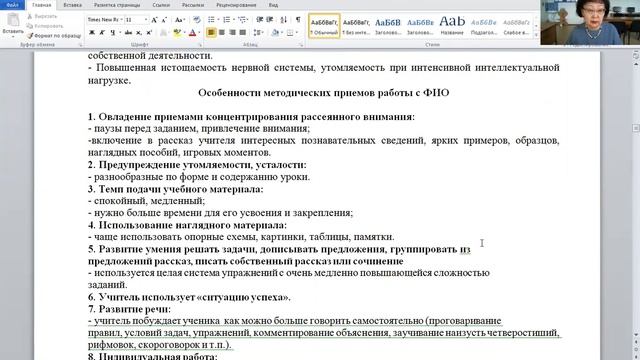
Task: Apply the Название style
Action: [452, 26]
